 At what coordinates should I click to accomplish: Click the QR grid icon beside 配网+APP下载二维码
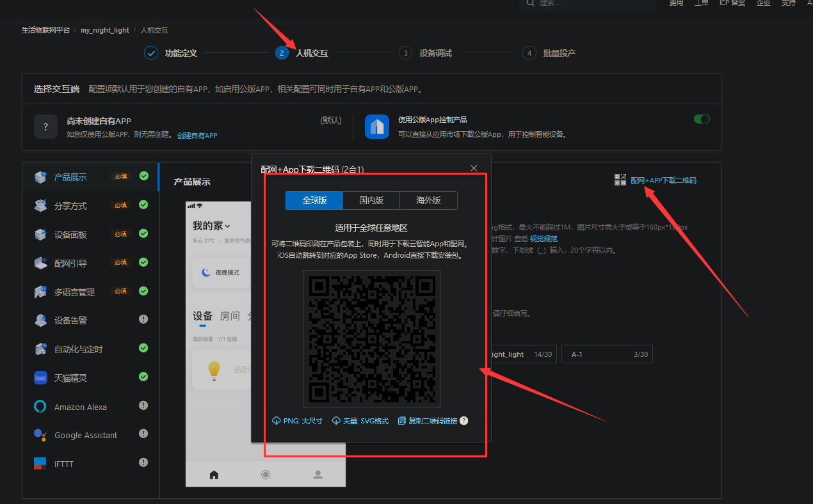tap(620, 180)
